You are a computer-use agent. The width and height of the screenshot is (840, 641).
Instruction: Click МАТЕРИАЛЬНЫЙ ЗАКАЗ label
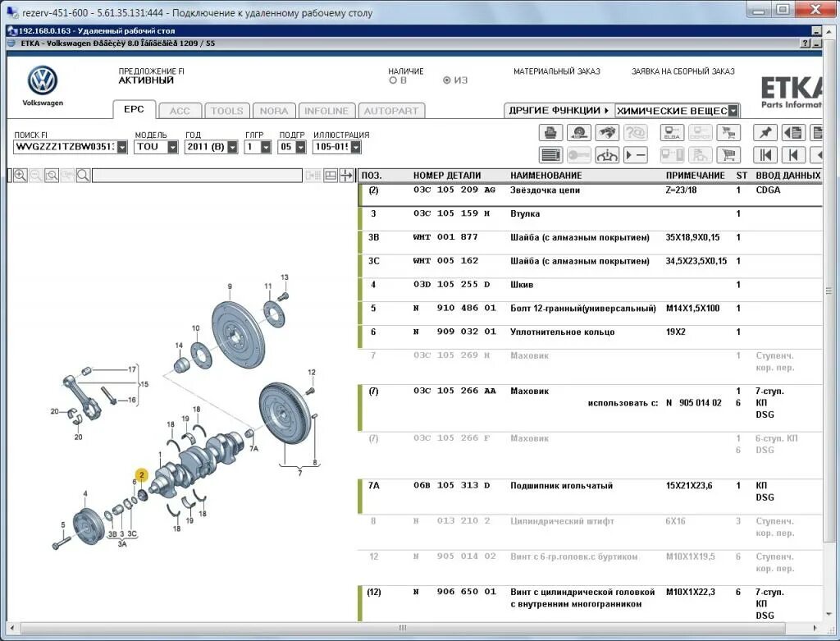click(x=557, y=71)
